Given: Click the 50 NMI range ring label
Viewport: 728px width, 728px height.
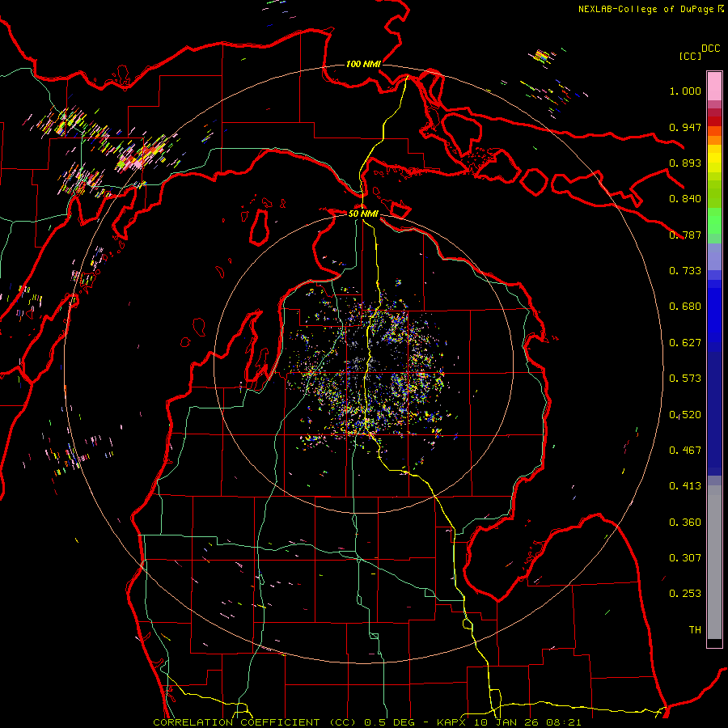Looking at the screenshot, I should [x=363, y=214].
